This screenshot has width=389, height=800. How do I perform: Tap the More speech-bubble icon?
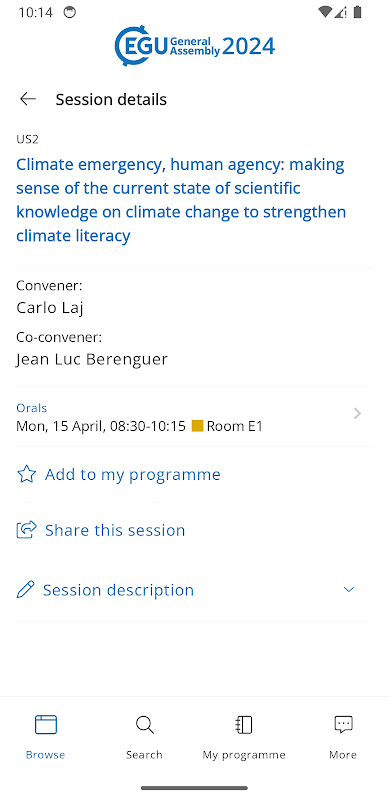click(343, 724)
